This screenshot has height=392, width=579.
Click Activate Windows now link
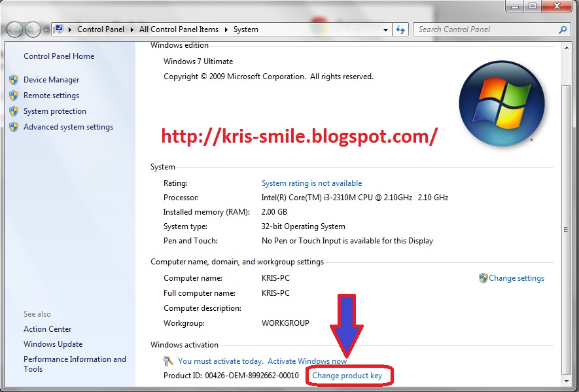click(x=307, y=361)
